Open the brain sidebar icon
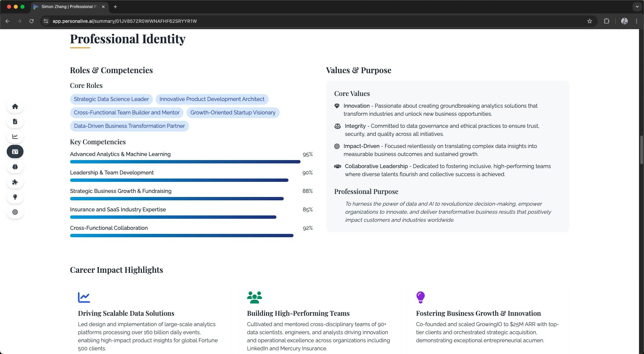 click(x=15, y=167)
